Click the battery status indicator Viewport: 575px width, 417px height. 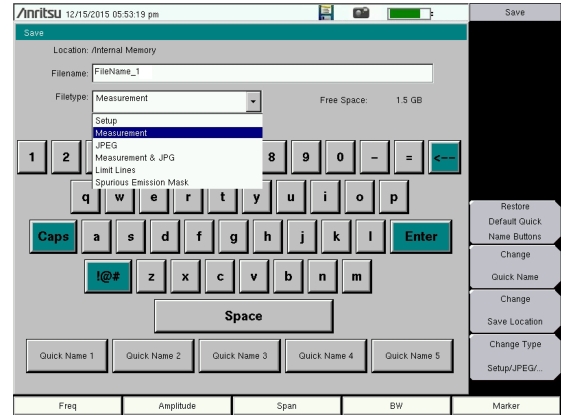tap(410, 14)
